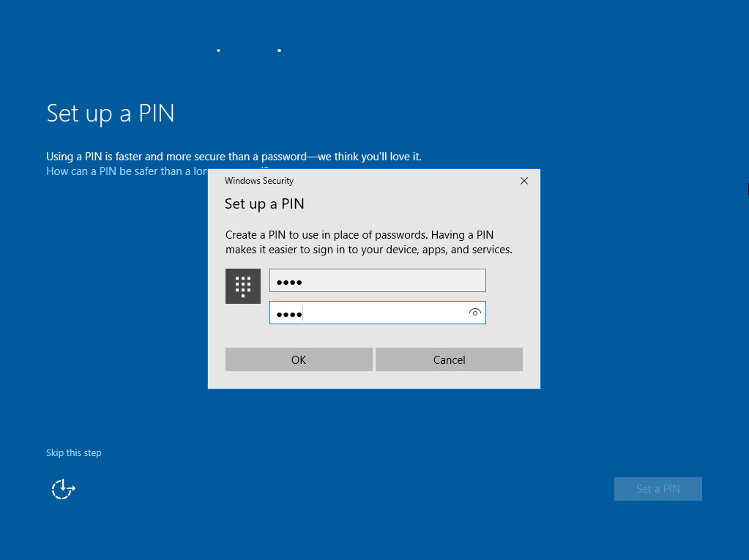Open How can a PIN be safer link
749x560 pixels.
(x=127, y=171)
